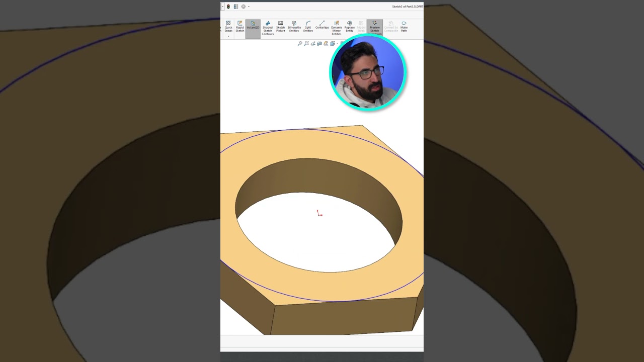
Task: Click the Sketch3 of Part3.SLDPRT title text
Action: pos(408,7)
